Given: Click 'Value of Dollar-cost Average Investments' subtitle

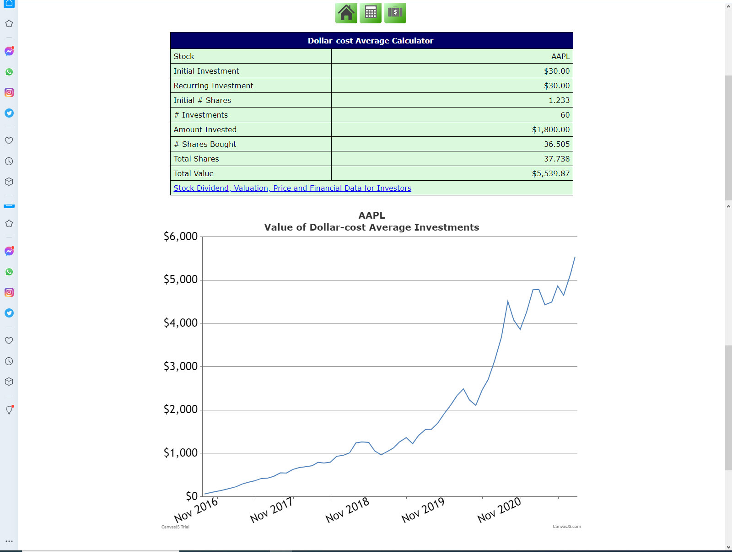Looking at the screenshot, I should pyautogui.click(x=371, y=227).
